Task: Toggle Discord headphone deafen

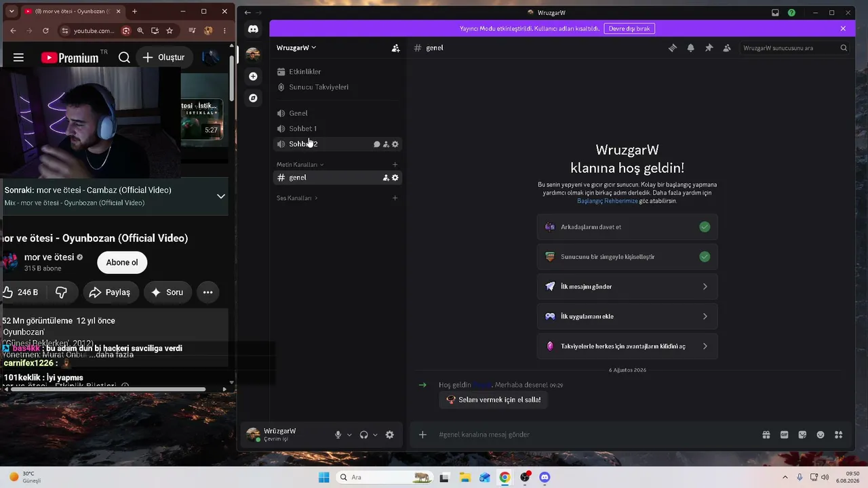Action: pos(364,435)
